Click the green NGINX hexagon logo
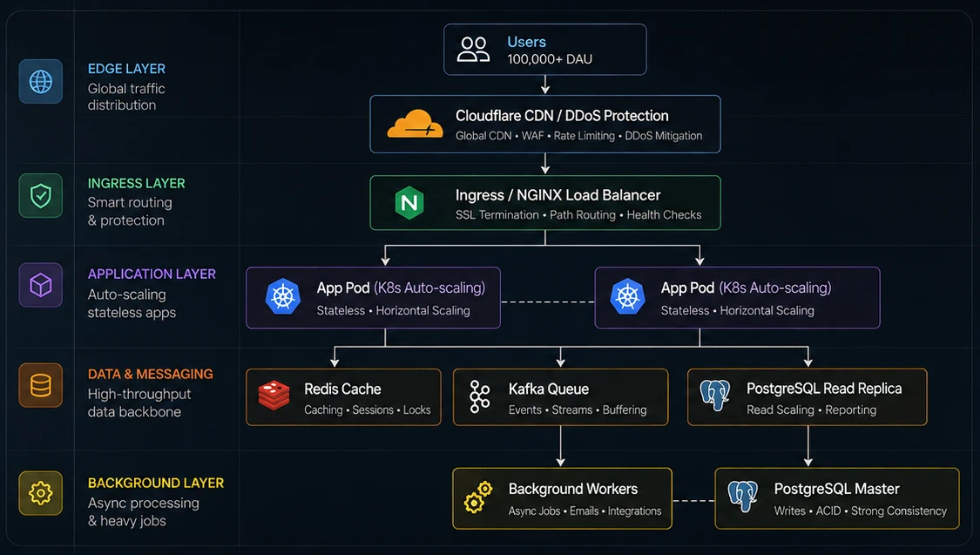 coord(409,202)
